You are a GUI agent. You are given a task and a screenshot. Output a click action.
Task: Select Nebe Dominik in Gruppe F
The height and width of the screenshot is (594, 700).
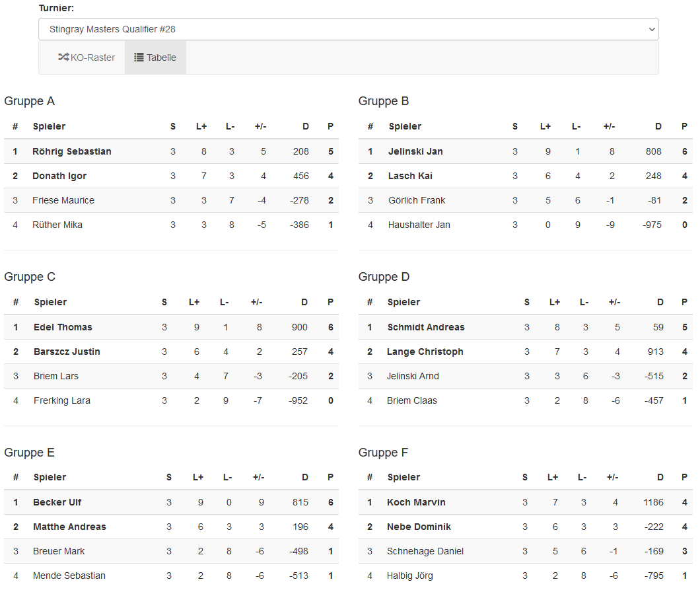pos(419,527)
